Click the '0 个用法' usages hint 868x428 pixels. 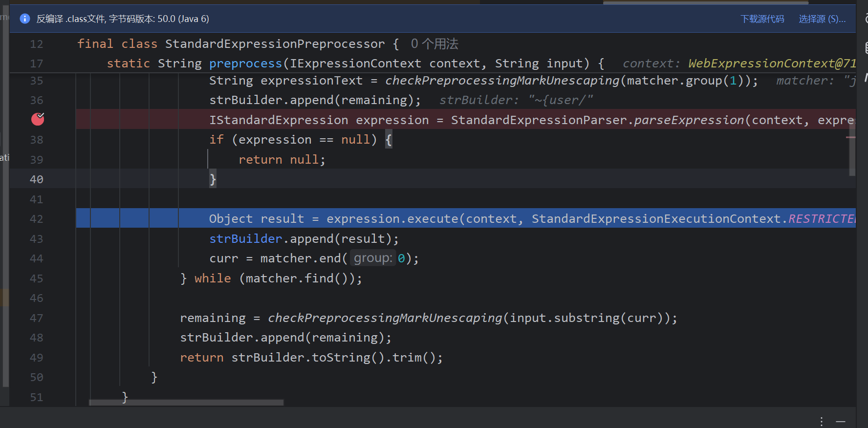pos(434,44)
